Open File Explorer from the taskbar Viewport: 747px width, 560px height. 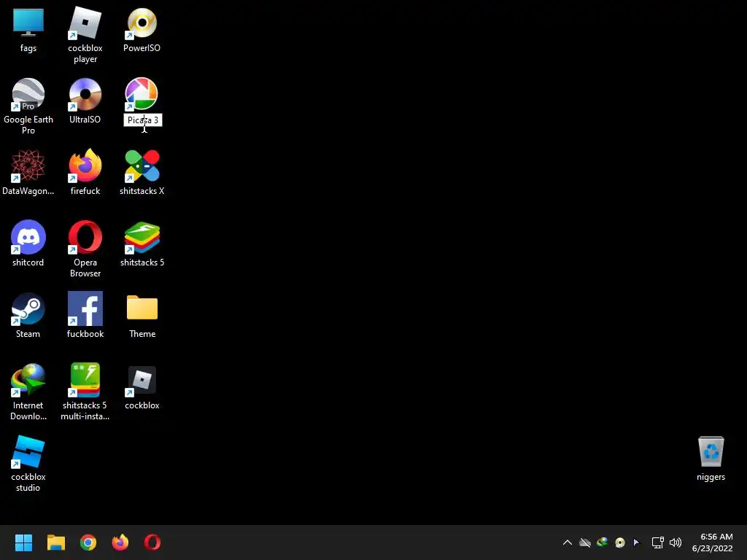pos(55,542)
